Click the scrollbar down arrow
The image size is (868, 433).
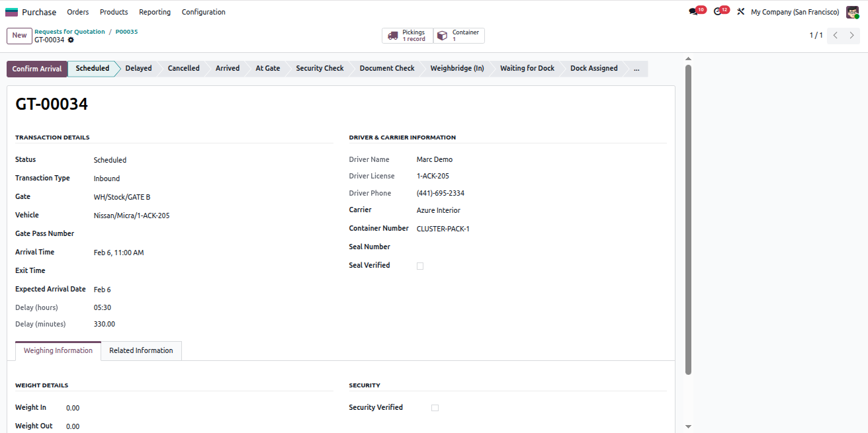[688, 427]
